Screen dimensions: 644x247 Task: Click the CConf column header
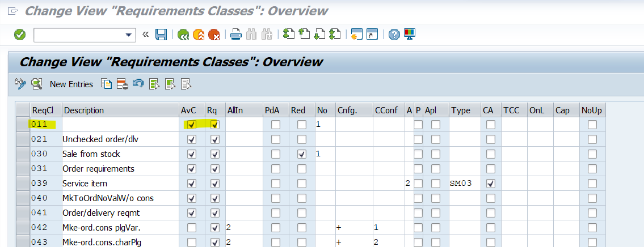pos(389,110)
